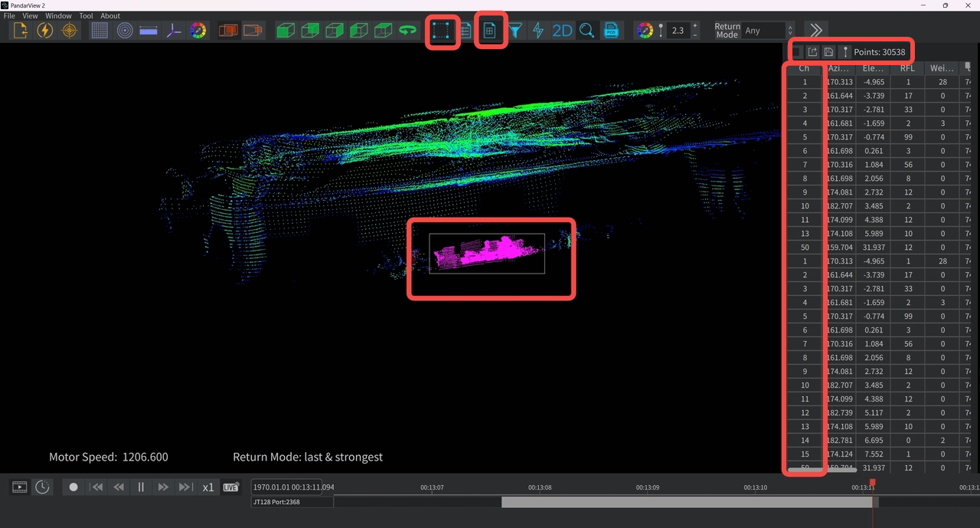
Task: Click the magnifier search icon
Action: click(586, 31)
